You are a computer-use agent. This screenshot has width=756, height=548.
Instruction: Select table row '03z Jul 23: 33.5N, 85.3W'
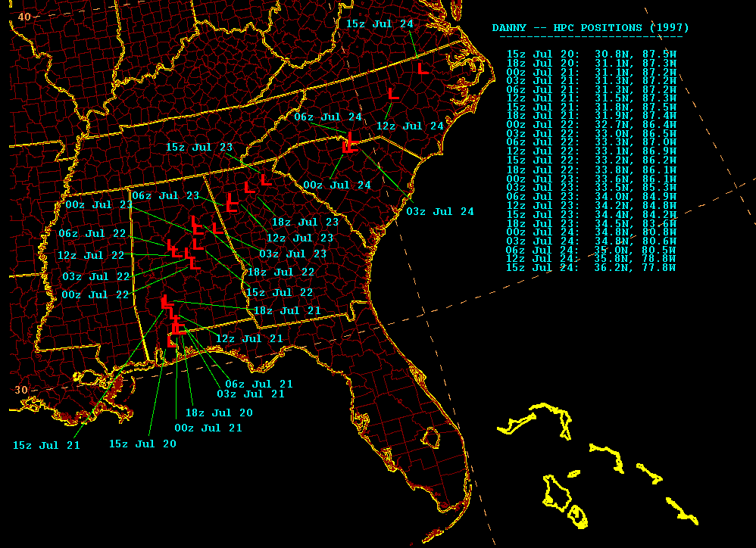coord(592,187)
